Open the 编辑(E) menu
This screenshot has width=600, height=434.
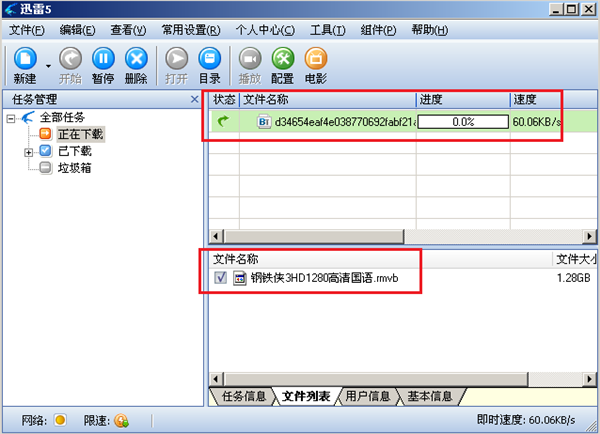coord(77,30)
